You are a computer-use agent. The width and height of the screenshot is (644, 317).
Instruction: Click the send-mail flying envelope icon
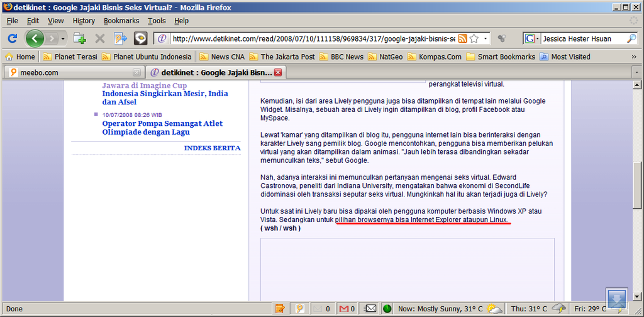pyautogui.click(x=370, y=308)
